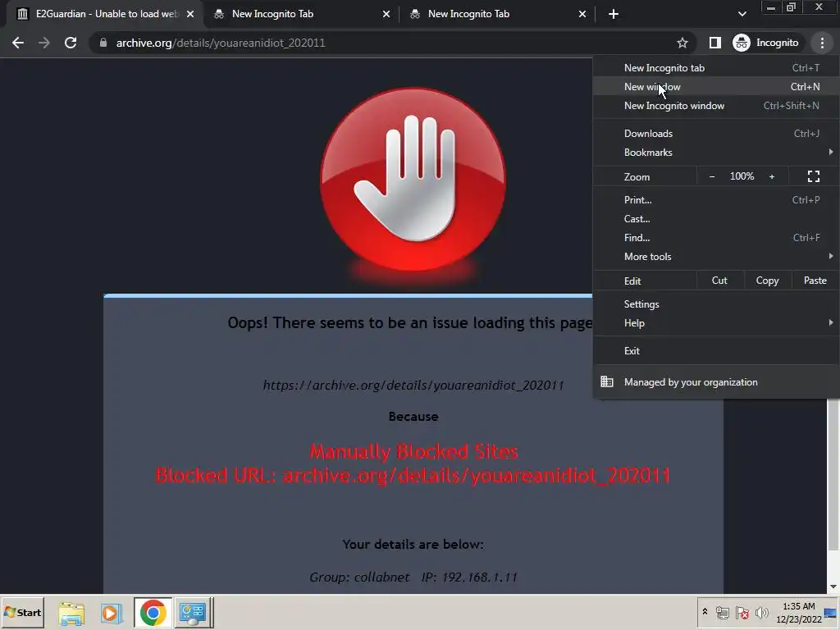Switch to the middle New Incognito Tab
Viewport: 840px width, 630px height.
click(301, 14)
